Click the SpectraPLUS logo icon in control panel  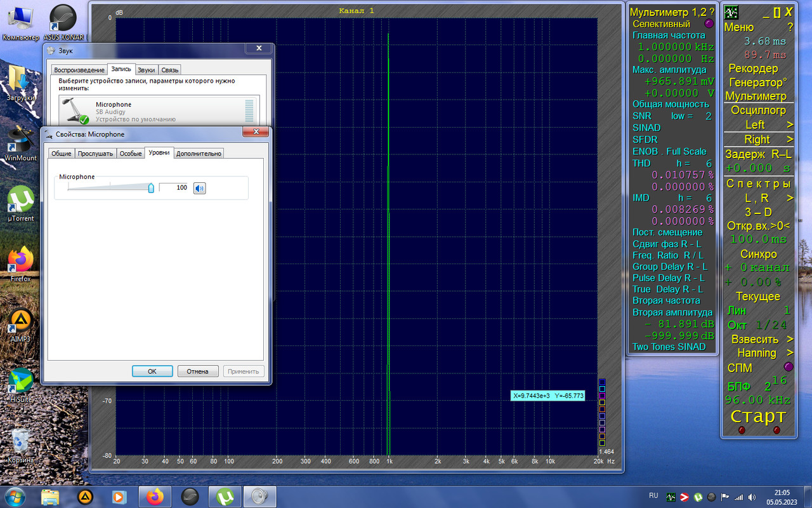pos(731,12)
